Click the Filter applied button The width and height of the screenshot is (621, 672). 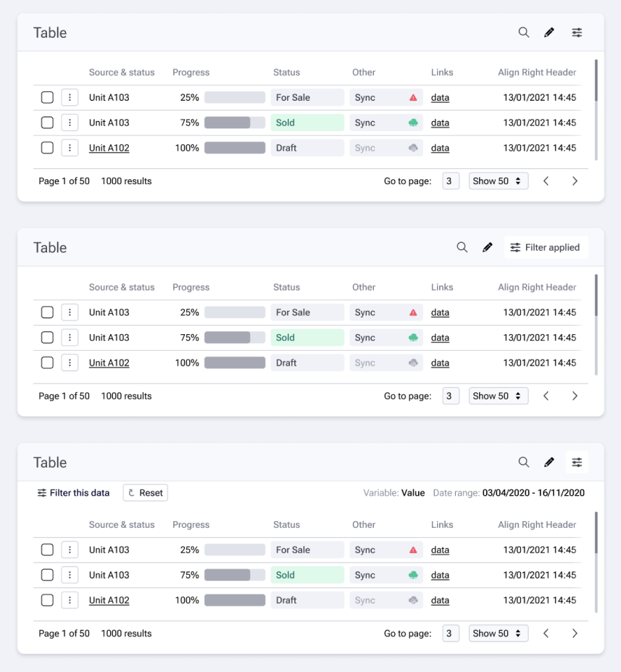click(546, 247)
